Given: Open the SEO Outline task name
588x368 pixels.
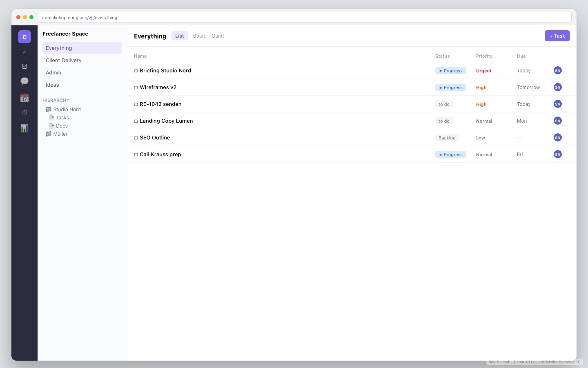Looking at the screenshot, I should [155, 137].
